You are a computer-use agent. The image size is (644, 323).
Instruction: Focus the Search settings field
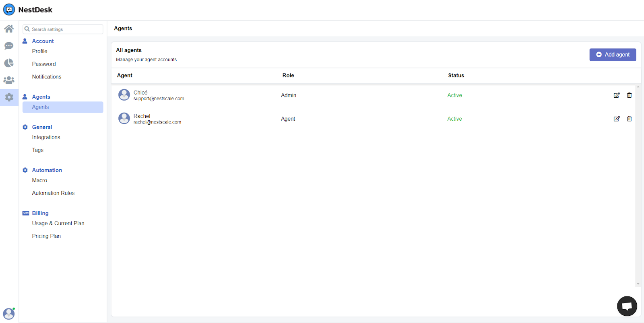pyautogui.click(x=63, y=29)
